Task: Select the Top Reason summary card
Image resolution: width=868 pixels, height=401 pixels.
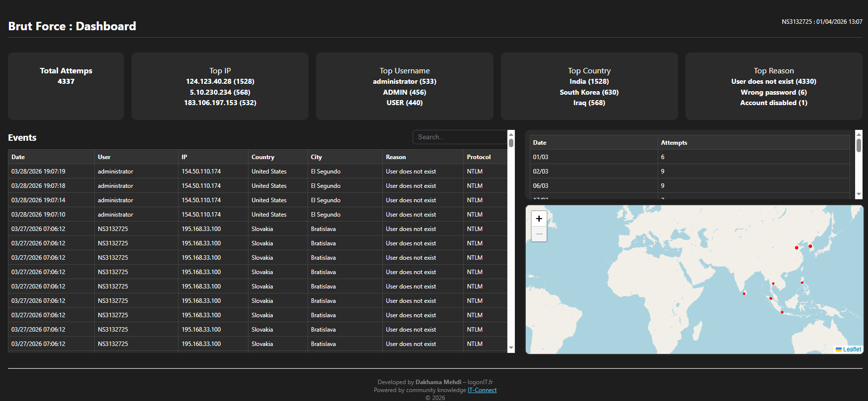Action: coord(773,86)
